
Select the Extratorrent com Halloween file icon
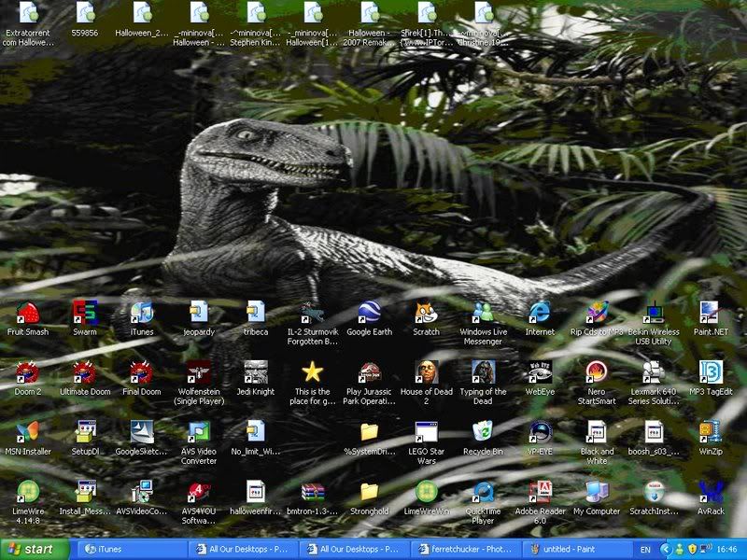point(28,13)
